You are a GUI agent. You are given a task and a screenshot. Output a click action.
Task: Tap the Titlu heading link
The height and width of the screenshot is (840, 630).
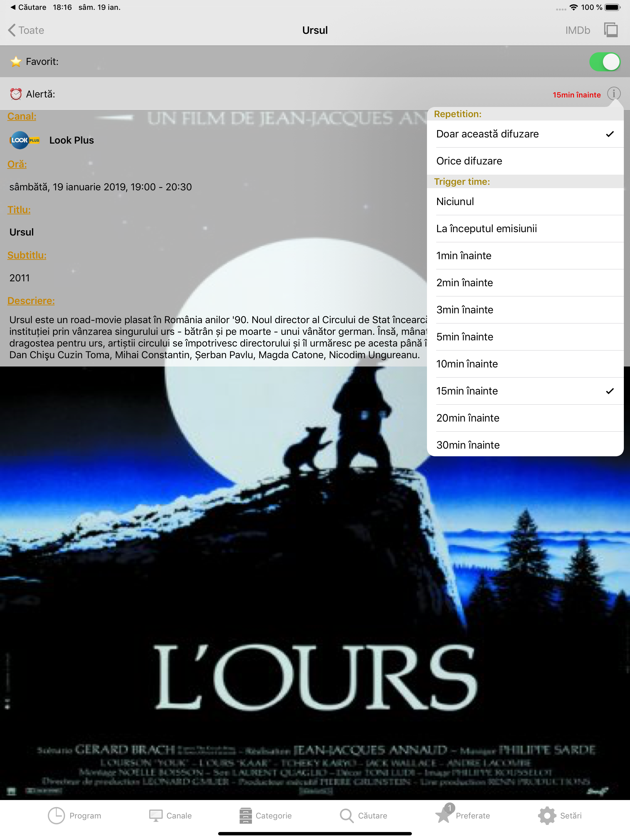19,210
